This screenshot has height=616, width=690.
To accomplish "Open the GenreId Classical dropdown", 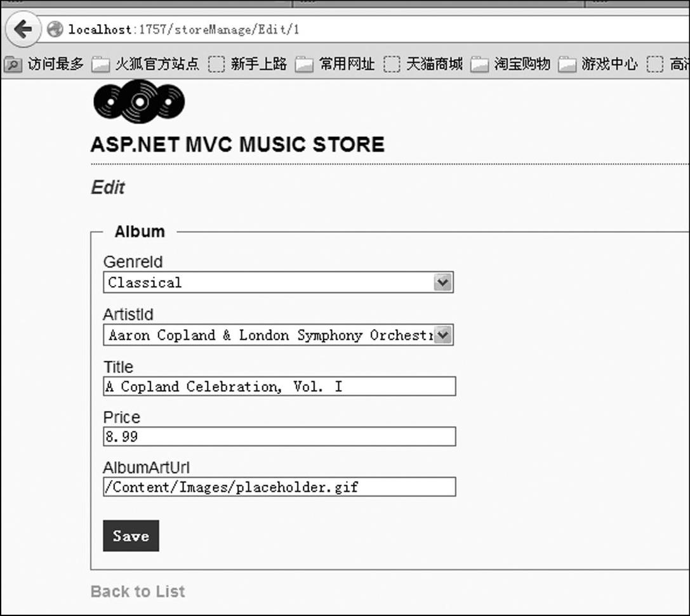I will click(278, 282).
